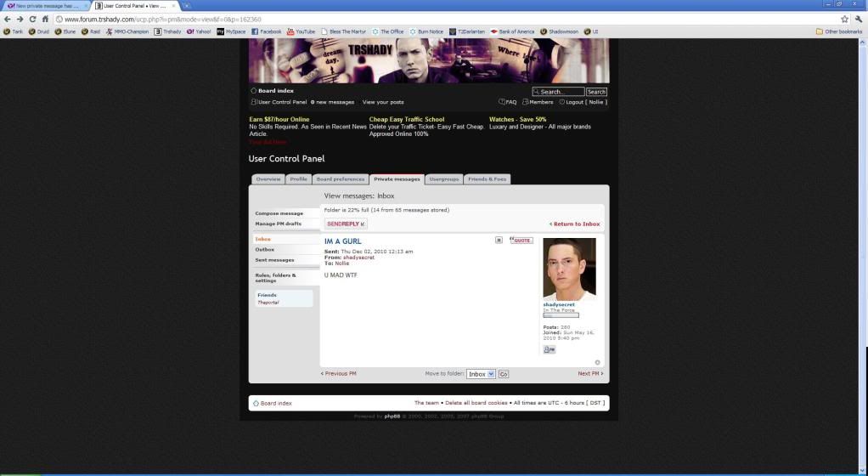Click the Return to Inbox link
Viewport: 868px width, 476px height.
pyautogui.click(x=575, y=224)
